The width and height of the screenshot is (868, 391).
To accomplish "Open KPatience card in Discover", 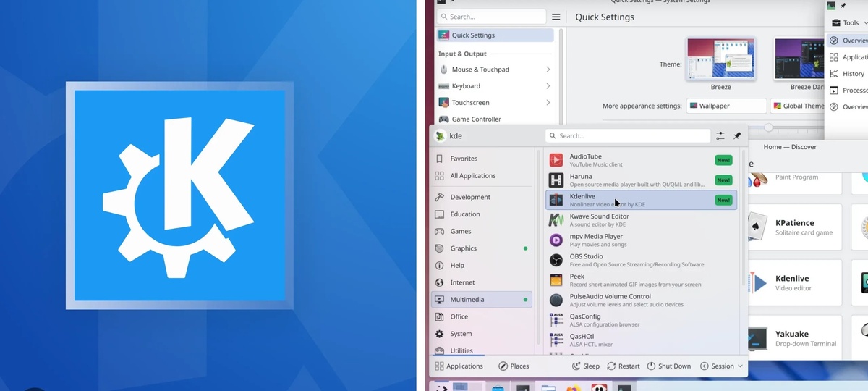I will 796,227.
